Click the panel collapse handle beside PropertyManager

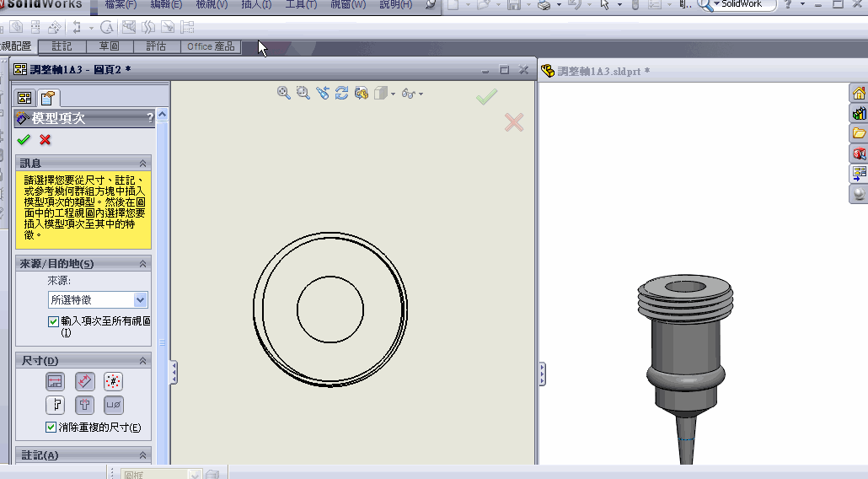pos(174,372)
